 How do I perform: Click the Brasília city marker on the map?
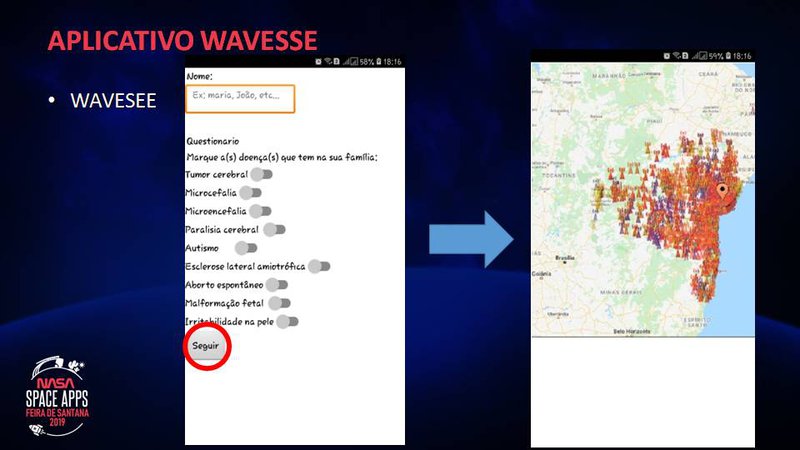(568, 257)
